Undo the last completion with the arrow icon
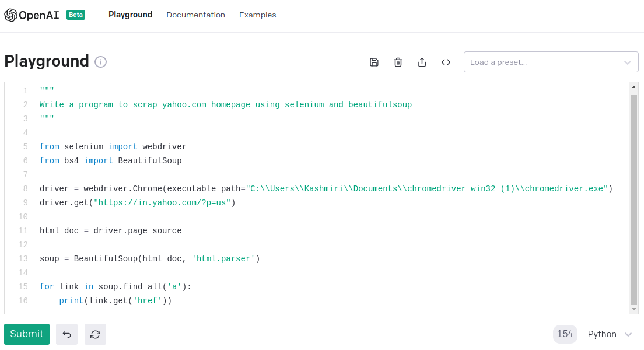 coord(66,334)
